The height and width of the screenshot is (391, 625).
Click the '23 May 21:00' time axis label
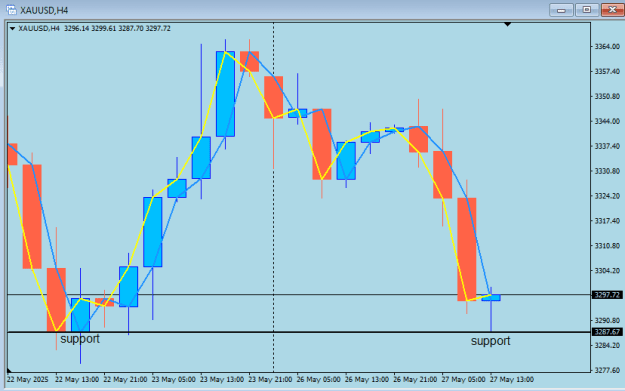tap(270, 379)
